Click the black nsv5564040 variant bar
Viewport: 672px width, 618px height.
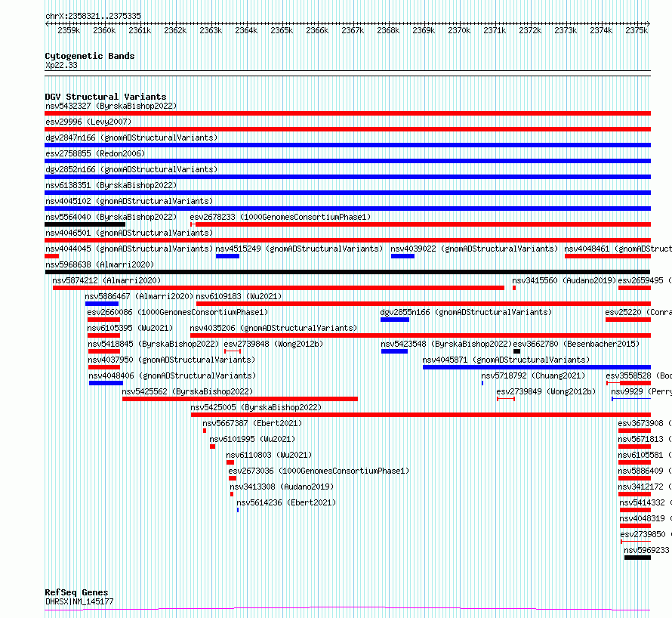85,224
